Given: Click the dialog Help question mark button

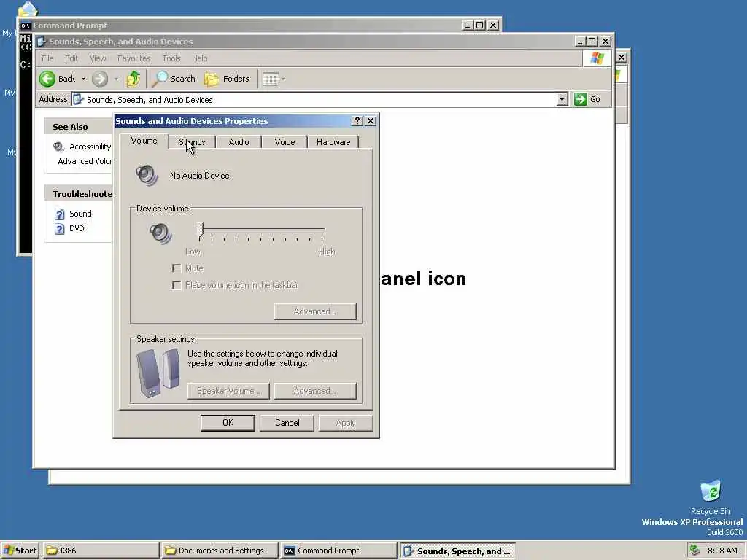Looking at the screenshot, I should 357,121.
